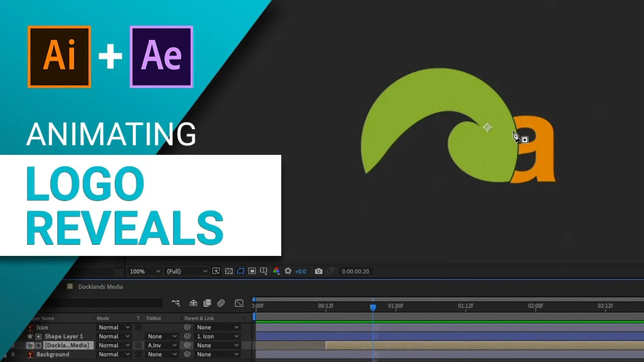This screenshot has width=644, height=362.
Task: Click the star icon of Shape Layer 1
Action: click(x=30, y=336)
